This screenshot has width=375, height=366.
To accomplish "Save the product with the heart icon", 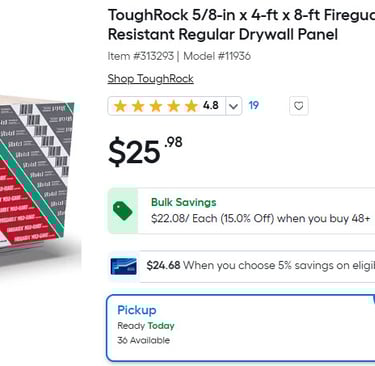I will [x=298, y=106].
